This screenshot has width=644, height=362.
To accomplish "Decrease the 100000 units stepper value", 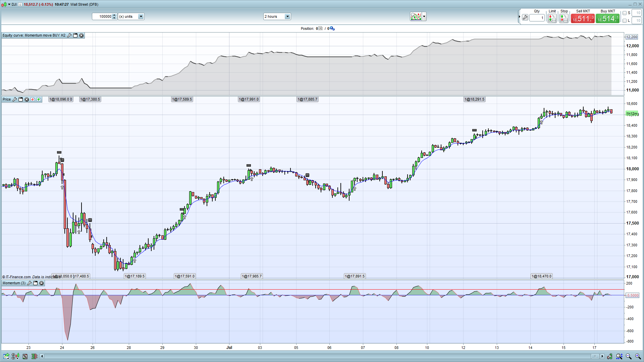I will tap(114, 18).
